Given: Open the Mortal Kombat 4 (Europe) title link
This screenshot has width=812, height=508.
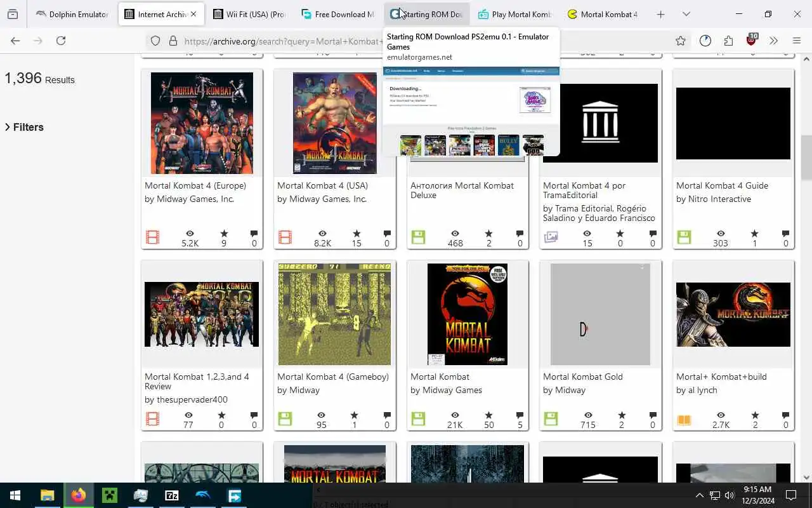Looking at the screenshot, I should [195, 185].
